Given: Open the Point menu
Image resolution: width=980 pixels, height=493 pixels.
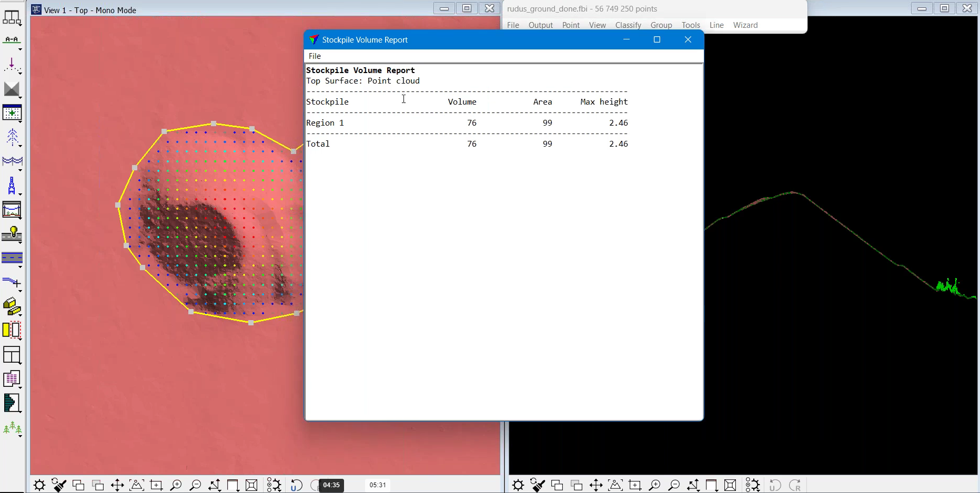Looking at the screenshot, I should click(x=571, y=25).
